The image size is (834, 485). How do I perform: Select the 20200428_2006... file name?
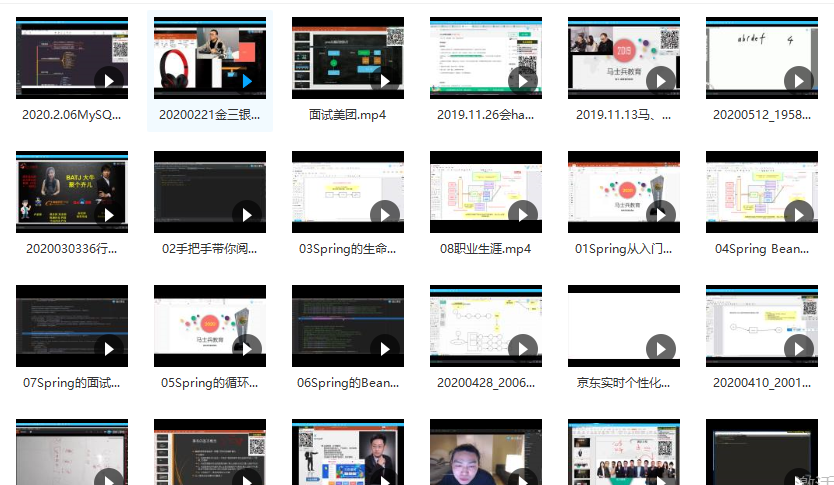tap(486, 383)
